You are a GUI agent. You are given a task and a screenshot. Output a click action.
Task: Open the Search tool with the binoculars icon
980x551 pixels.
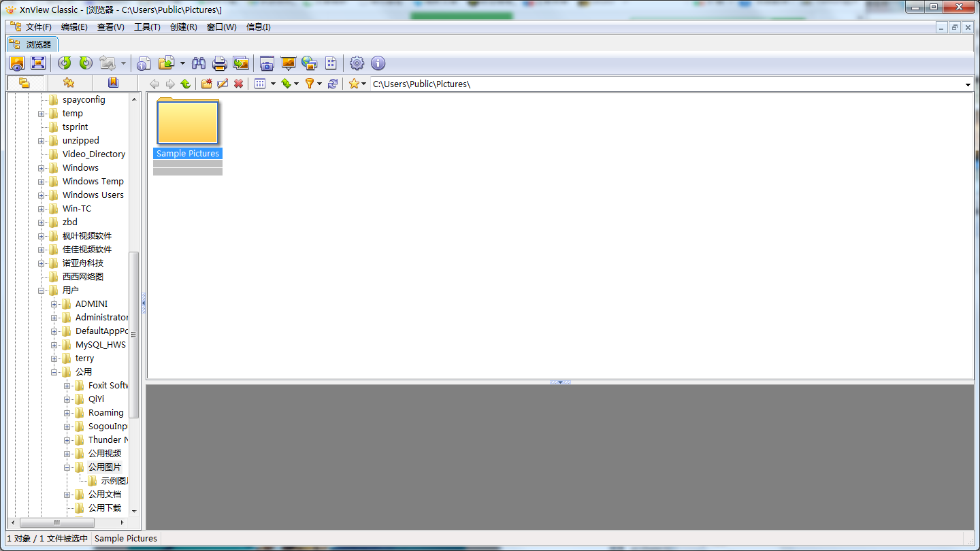[x=199, y=63]
